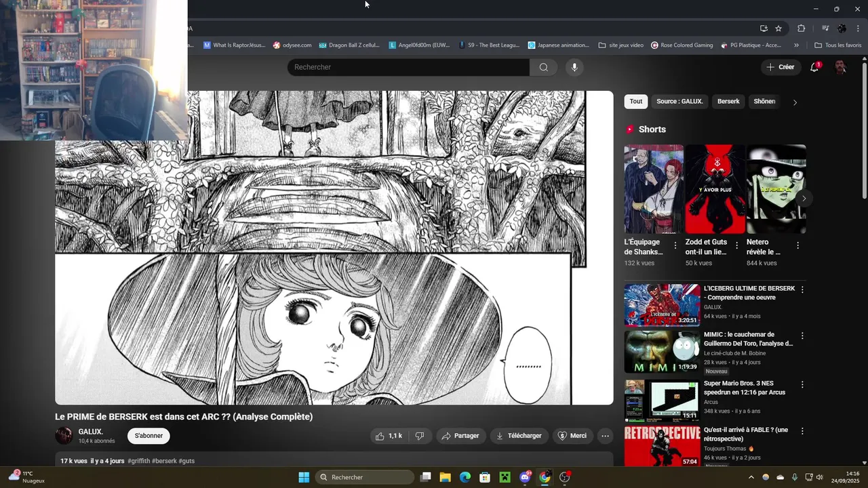Open options for L'ICEBERG ULTIME DE BERSERK video
Image resolution: width=868 pixels, height=488 pixels.
coord(802,289)
